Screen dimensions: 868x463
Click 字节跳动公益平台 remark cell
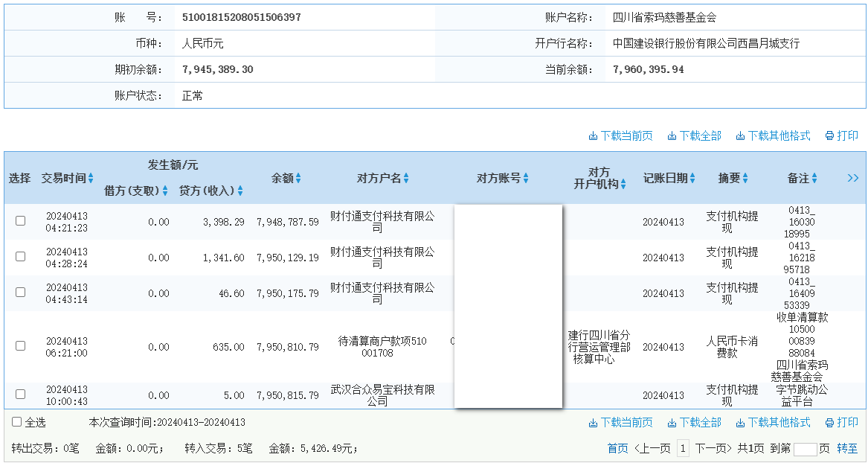[800, 395]
